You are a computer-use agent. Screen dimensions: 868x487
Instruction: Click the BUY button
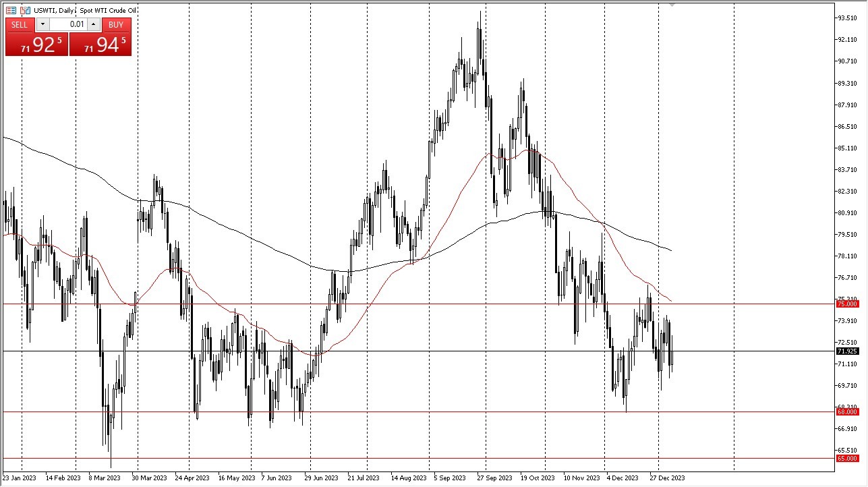[116, 24]
